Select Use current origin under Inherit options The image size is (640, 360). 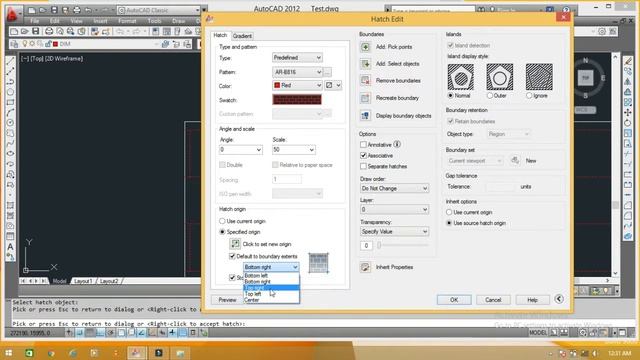click(x=449, y=212)
